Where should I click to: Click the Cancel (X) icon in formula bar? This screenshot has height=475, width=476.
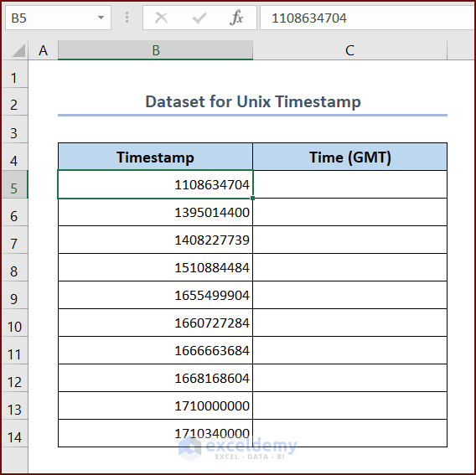tap(161, 18)
